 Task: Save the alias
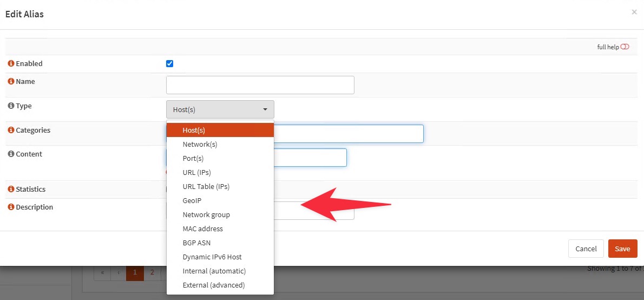(623, 249)
